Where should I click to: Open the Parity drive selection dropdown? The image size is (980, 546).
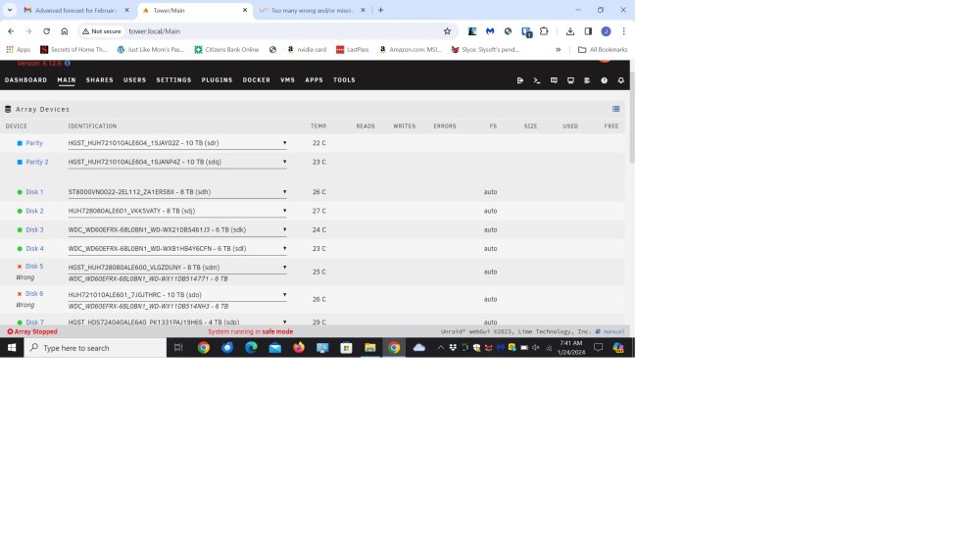[x=177, y=143]
